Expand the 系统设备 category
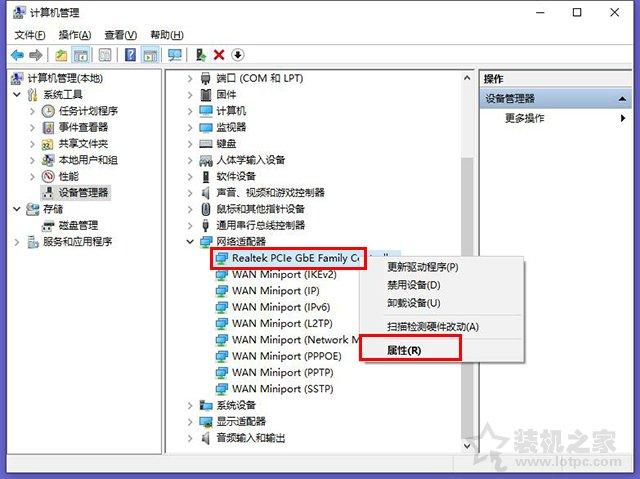The width and height of the screenshot is (640, 479). click(190, 405)
